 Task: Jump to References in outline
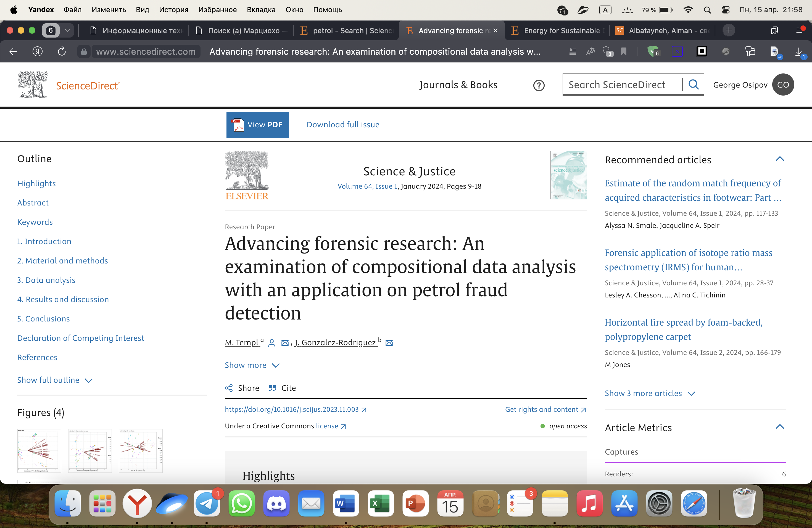(37, 357)
